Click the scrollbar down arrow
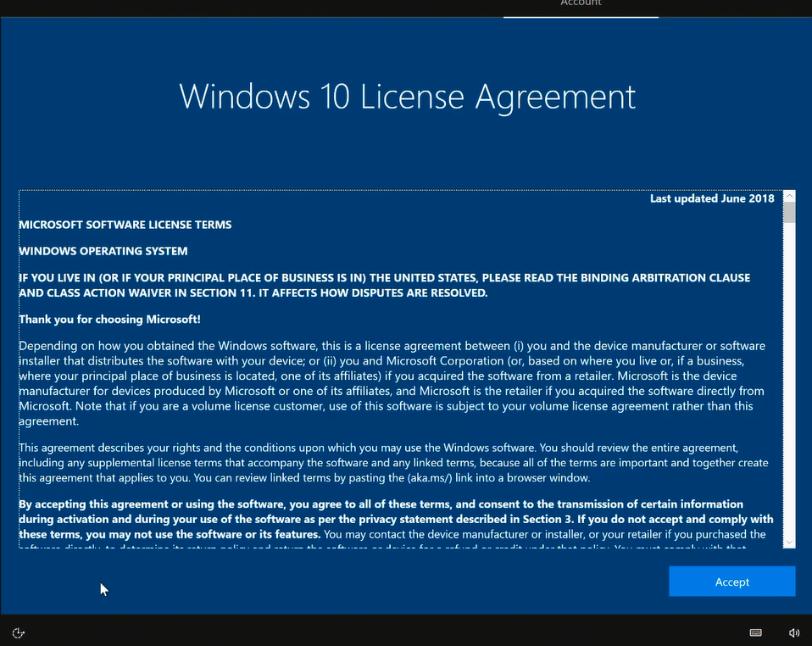Screen dimensions: 812x646 tap(789, 541)
